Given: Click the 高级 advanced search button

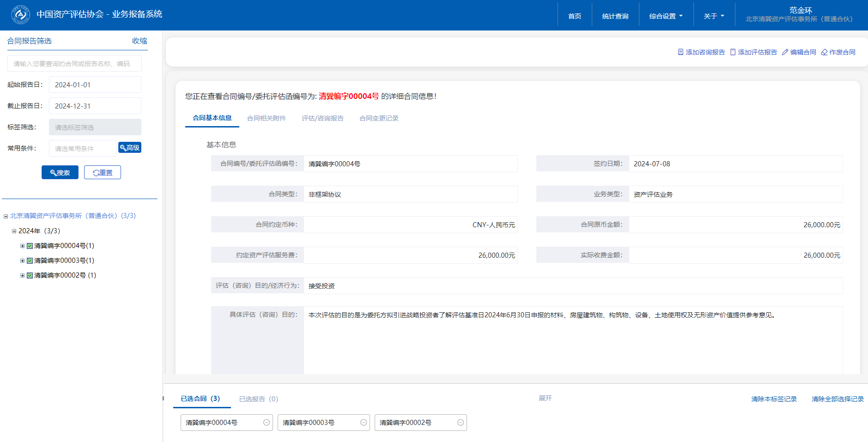Looking at the screenshot, I should point(130,148).
